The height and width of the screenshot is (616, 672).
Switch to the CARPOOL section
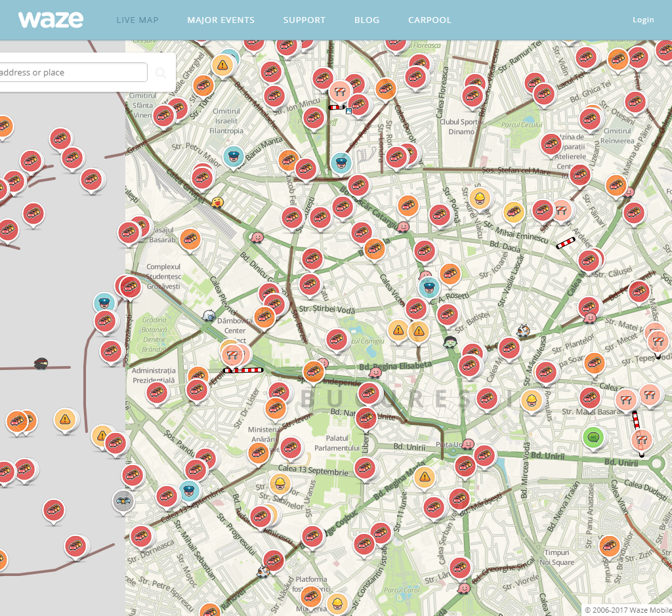click(430, 20)
